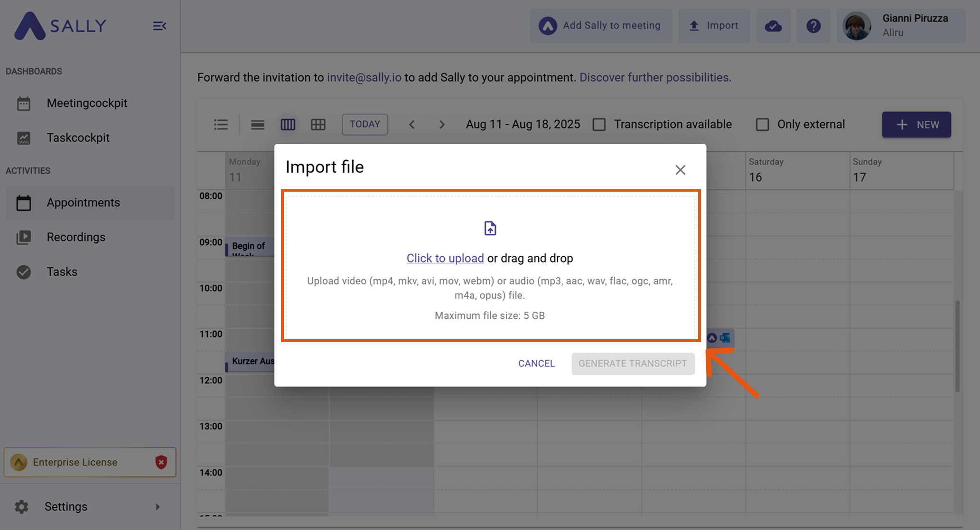Click the NEW appointment button
The height and width of the screenshot is (530, 980).
pyautogui.click(x=916, y=124)
